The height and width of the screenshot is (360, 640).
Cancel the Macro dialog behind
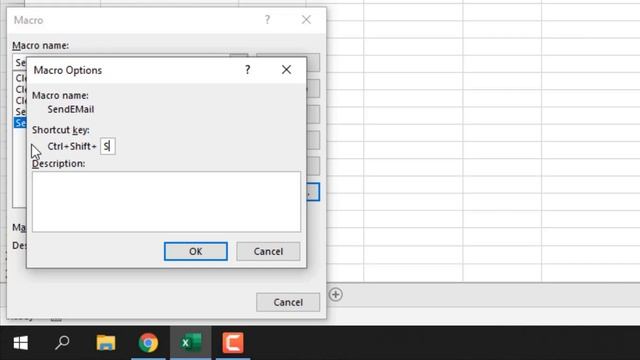click(288, 302)
